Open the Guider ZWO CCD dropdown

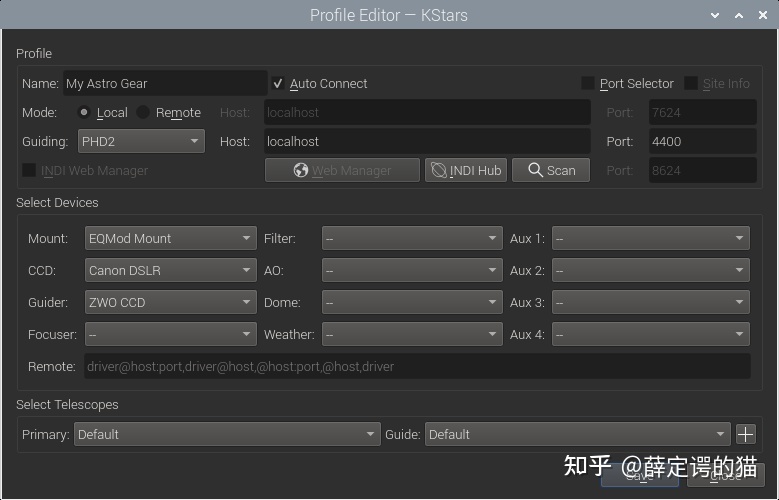click(170, 302)
